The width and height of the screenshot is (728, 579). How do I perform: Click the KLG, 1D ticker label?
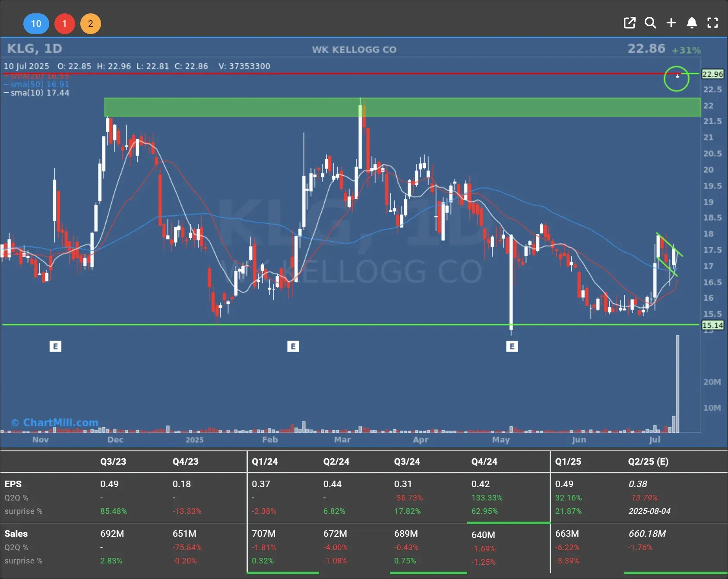pos(35,48)
